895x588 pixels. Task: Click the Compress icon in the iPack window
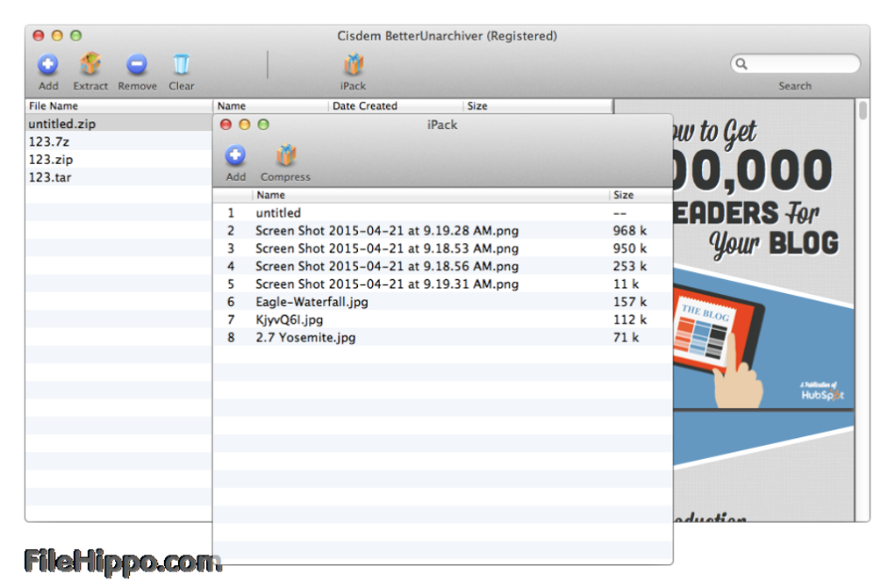pos(285,155)
